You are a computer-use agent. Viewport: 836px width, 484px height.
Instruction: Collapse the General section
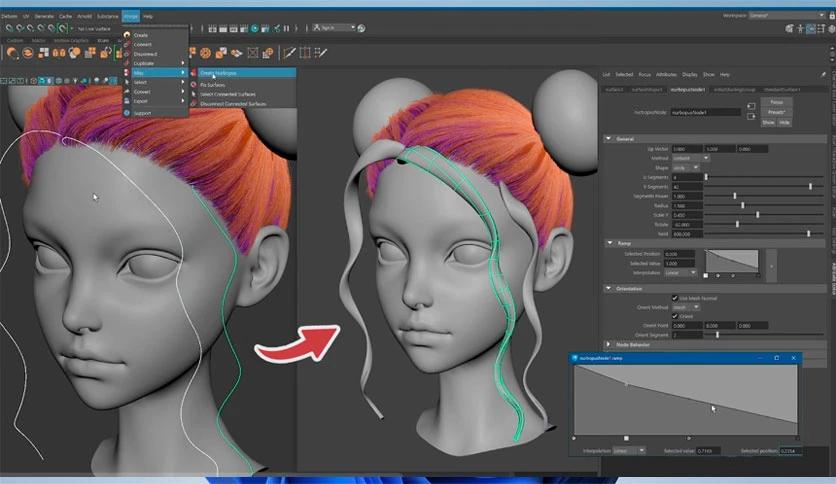[608, 139]
